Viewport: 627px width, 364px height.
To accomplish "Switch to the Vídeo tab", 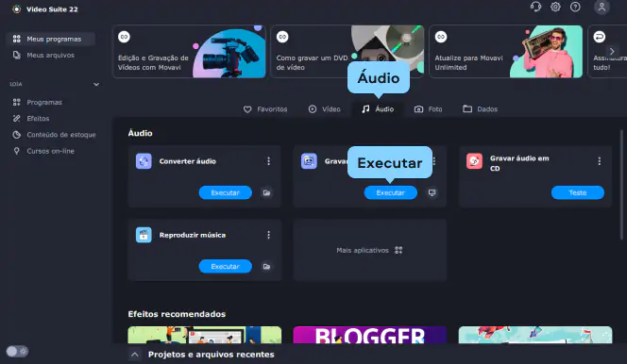I will tap(324, 109).
